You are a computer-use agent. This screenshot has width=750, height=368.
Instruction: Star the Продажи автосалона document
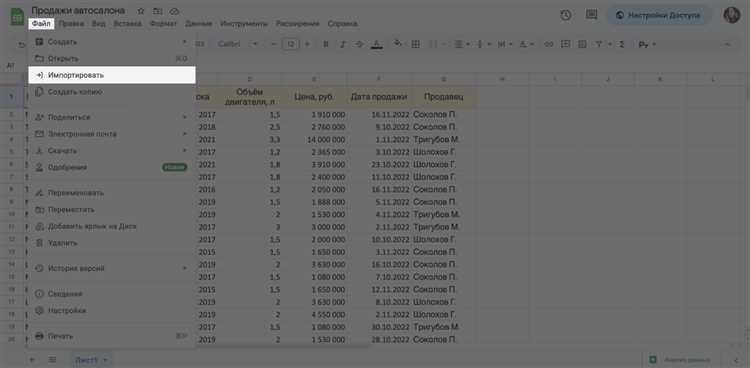pos(141,11)
